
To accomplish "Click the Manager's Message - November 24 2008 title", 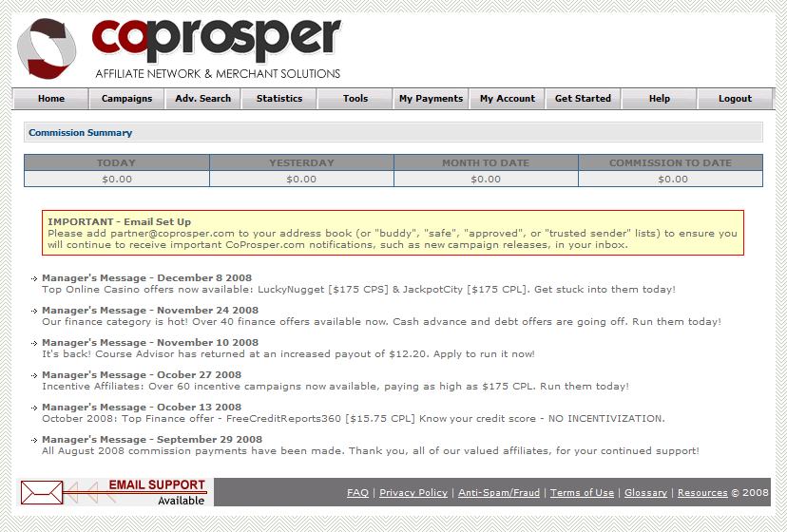I will pyautogui.click(x=150, y=310).
